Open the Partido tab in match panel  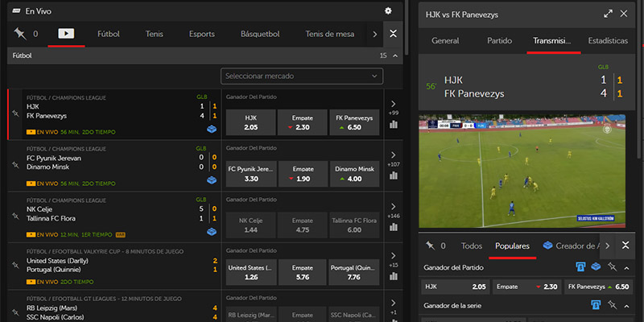pos(499,41)
